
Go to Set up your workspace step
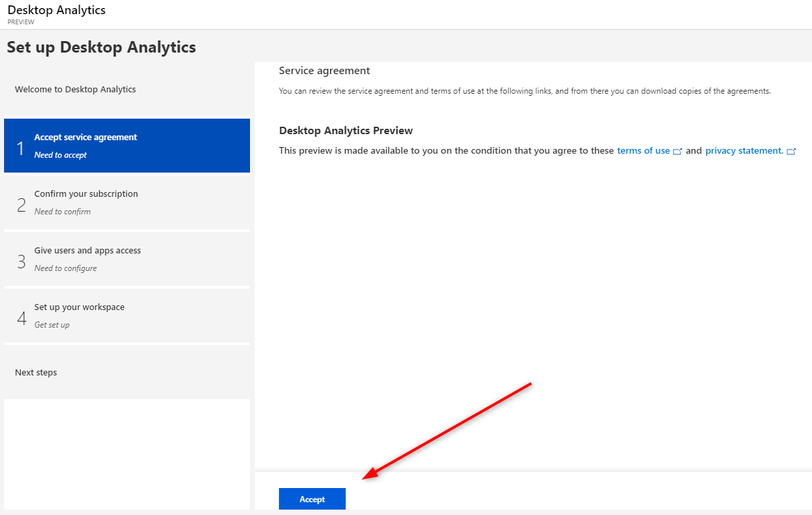click(x=127, y=315)
